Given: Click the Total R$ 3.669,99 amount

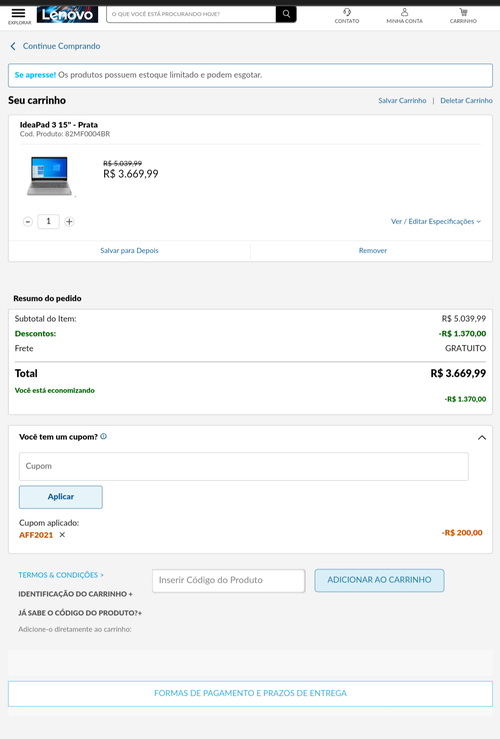Looking at the screenshot, I should coord(458,373).
